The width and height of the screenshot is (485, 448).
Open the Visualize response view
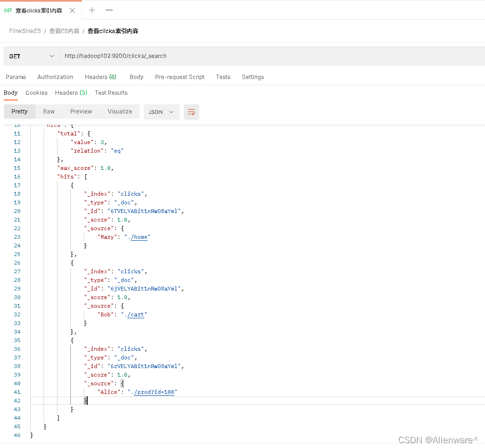(x=120, y=112)
